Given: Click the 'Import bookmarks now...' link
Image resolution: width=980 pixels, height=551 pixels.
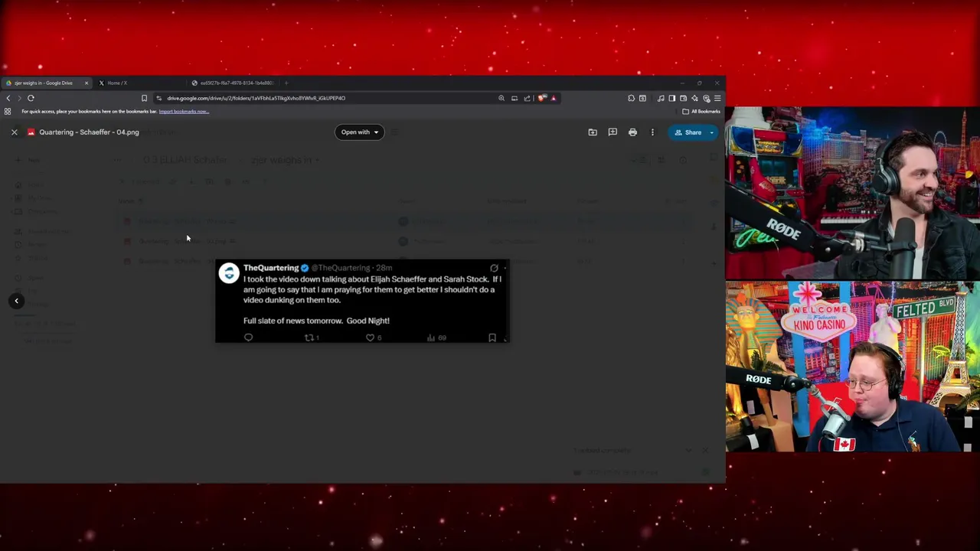Looking at the screenshot, I should pyautogui.click(x=184, y=112).
